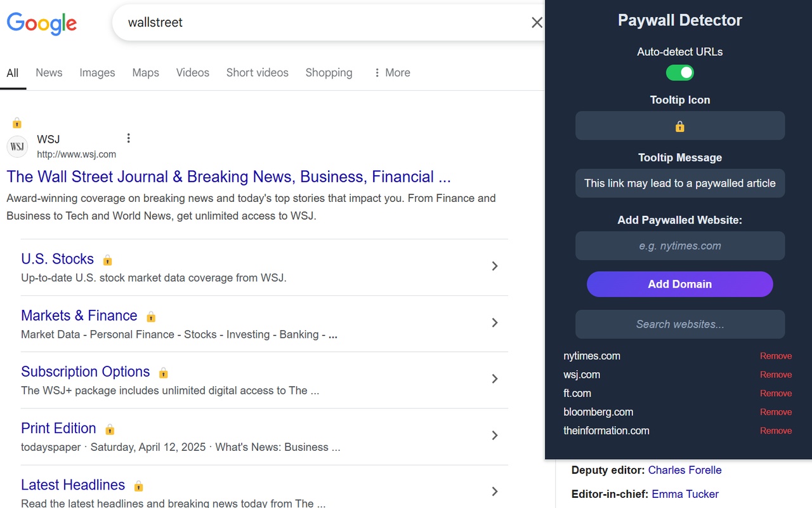This screenshot has height=508, width=812.
Task: Remove wsj.com from the paywalled list
Action: [x=776, y=375]
